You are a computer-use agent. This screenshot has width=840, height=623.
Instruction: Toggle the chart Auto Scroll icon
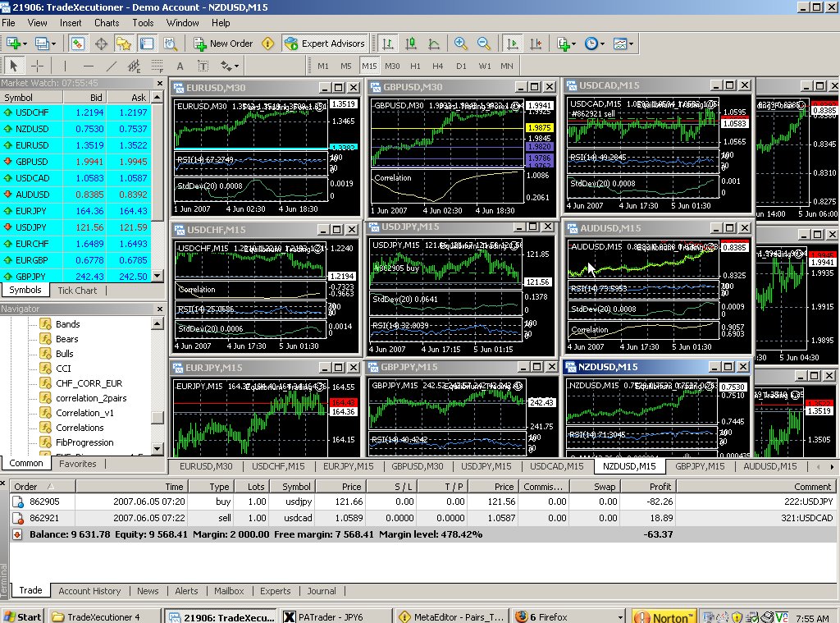click(512, 44)
